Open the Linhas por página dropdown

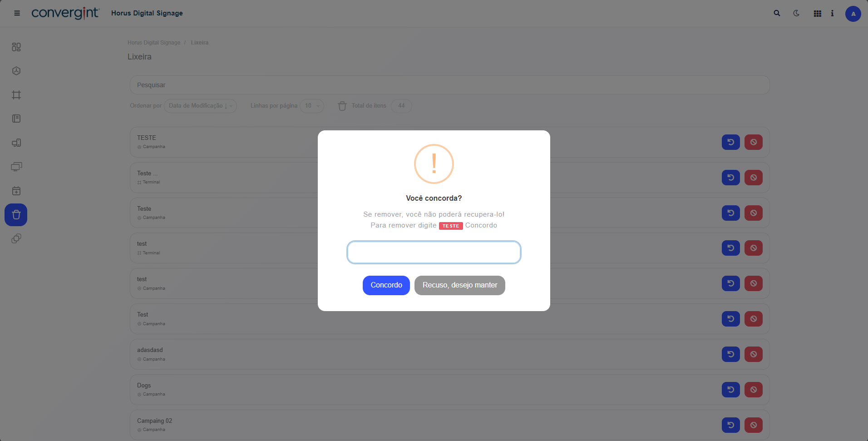pos(311,106)
